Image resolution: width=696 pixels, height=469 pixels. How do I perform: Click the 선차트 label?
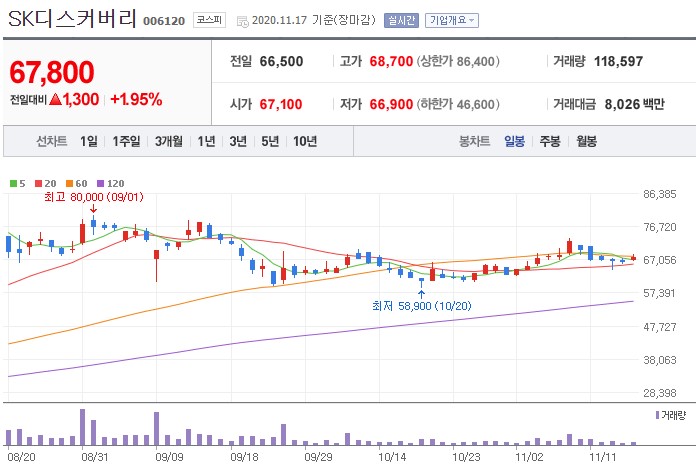pos(51,142)
